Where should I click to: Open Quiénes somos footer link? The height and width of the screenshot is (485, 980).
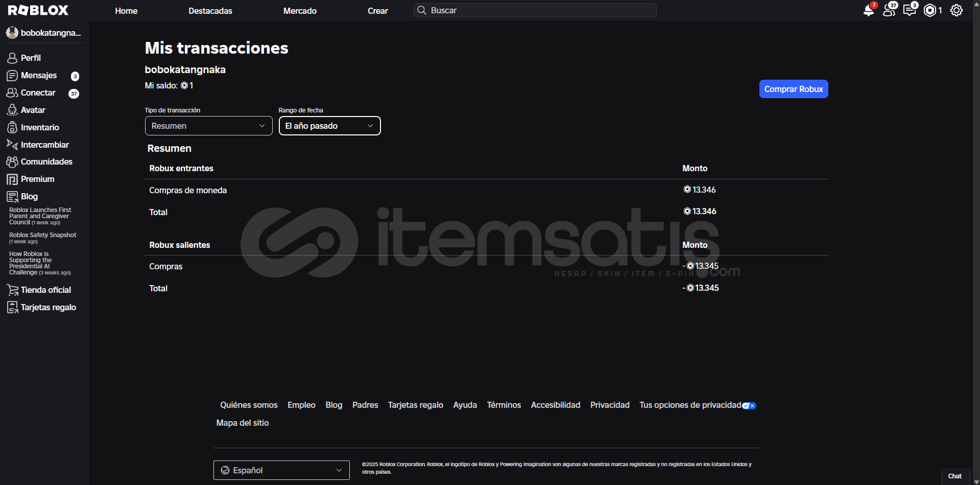coord(249,405)
